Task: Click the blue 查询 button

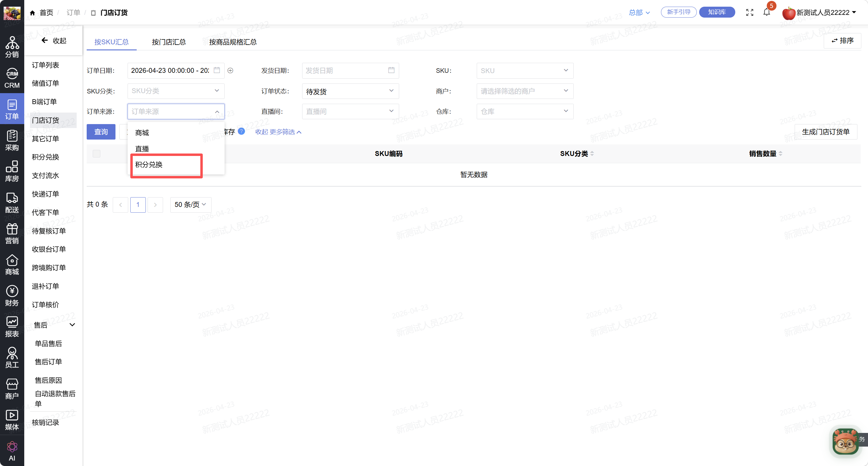Action: click(101, 132)
